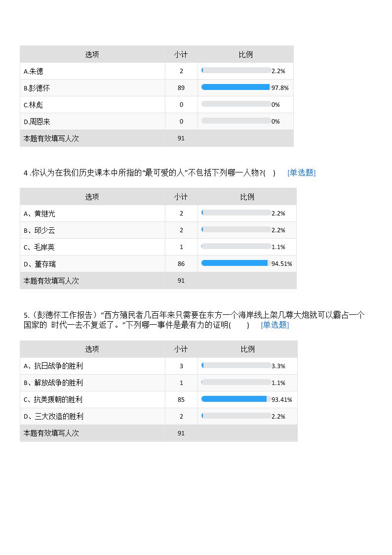Select the option row A.朱德
The height and width of the screenshot is (555, 392).
tap(157, 71)
